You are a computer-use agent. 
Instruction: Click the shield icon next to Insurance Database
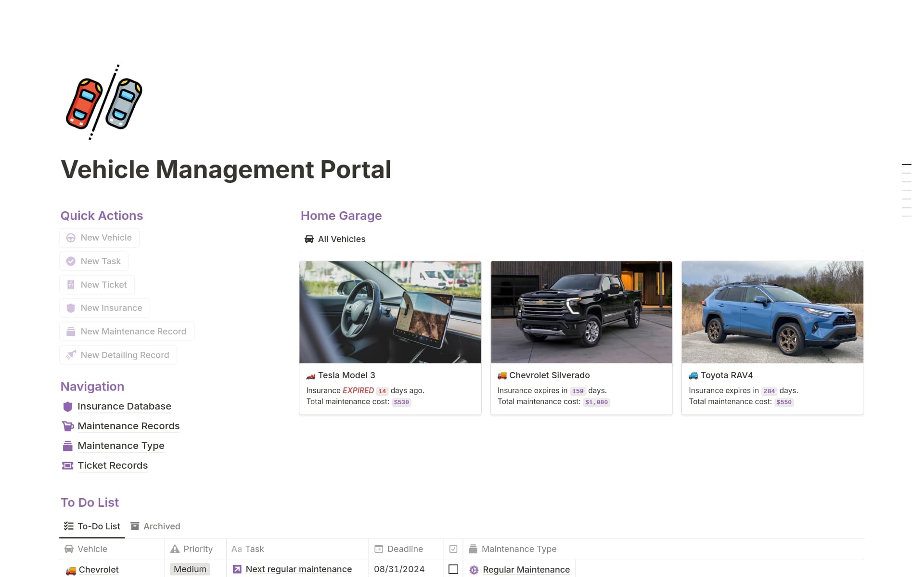point(68,407)
